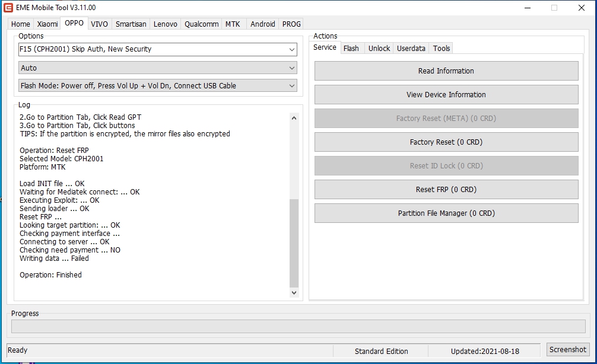Open the MTK tab
Viewport: 597px width, 364px height.
pyautogui.click(x=233, y=24)
